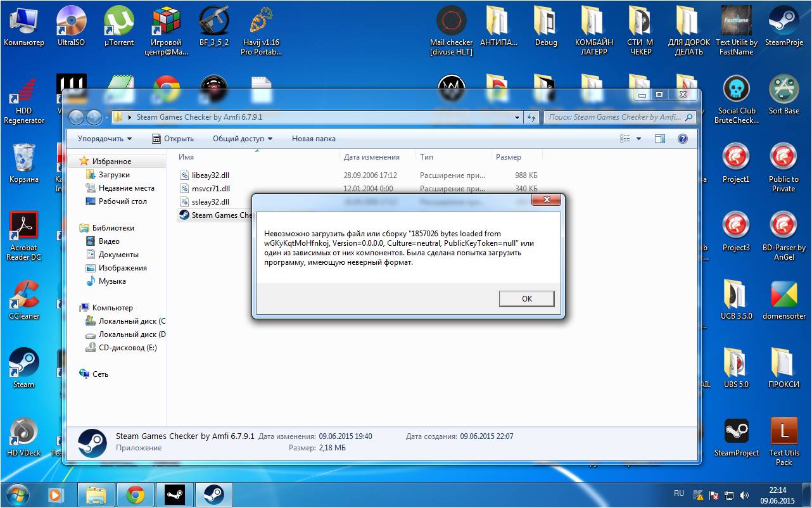This screenshot has height=508, width=812.
Task: Select the BD-Parser by AnGel desktop icon
Action: point(783,236)
